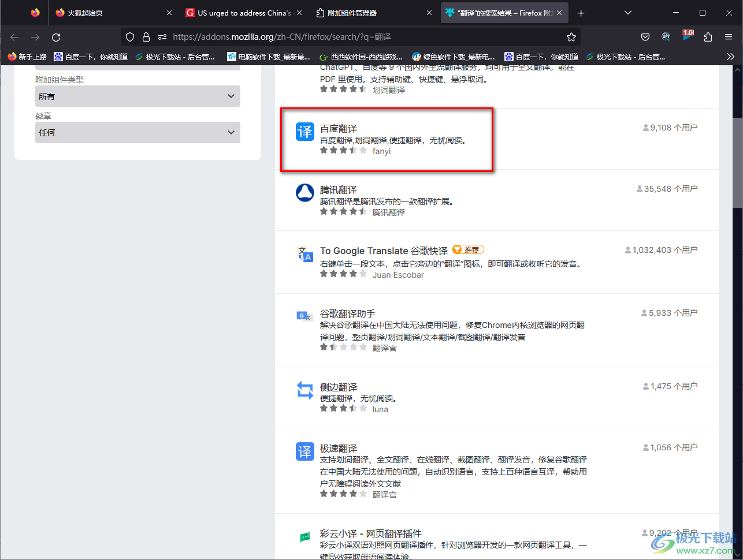Go back to previous page
This screenshot has width=743, height=560.
click(x=14, y=37)
